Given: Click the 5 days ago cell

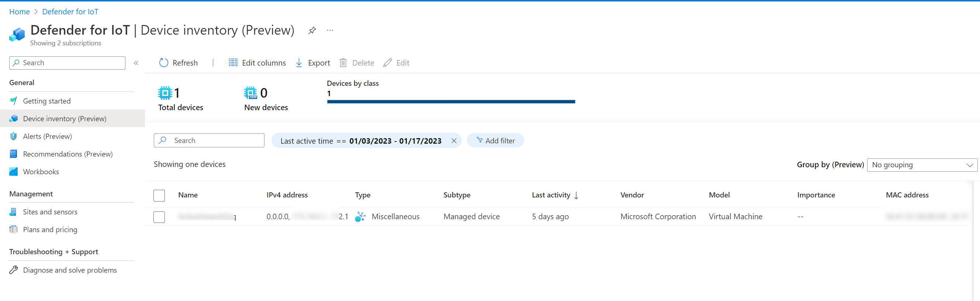Looking at the screenshot, I should [x=550, y=217].
